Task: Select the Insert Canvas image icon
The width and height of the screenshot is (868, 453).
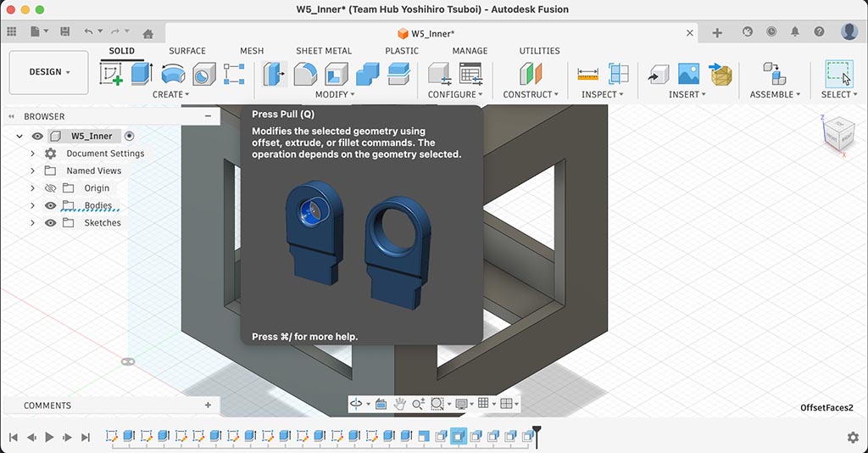Action: point(688,74)
